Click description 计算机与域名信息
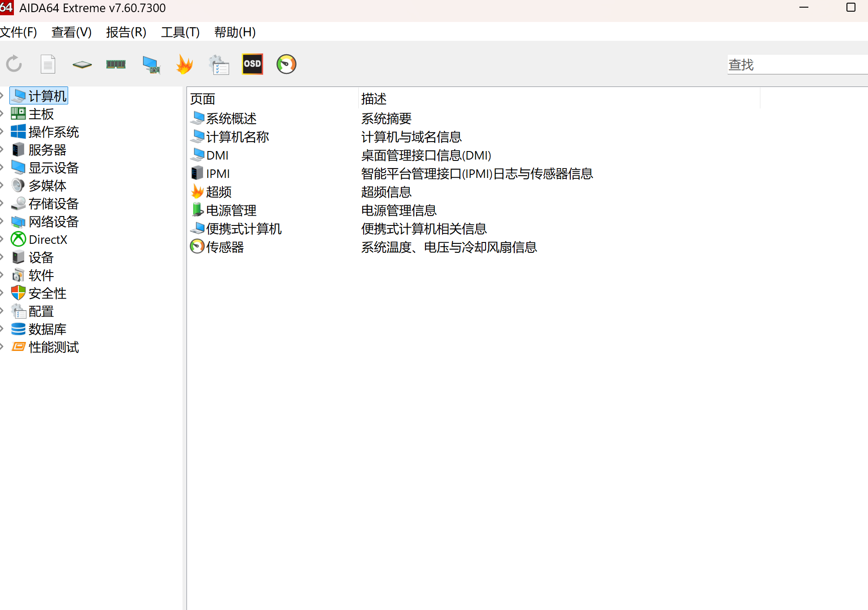Image resolution: width=868 pixels, height=610 pixels. tap(411, 137)
